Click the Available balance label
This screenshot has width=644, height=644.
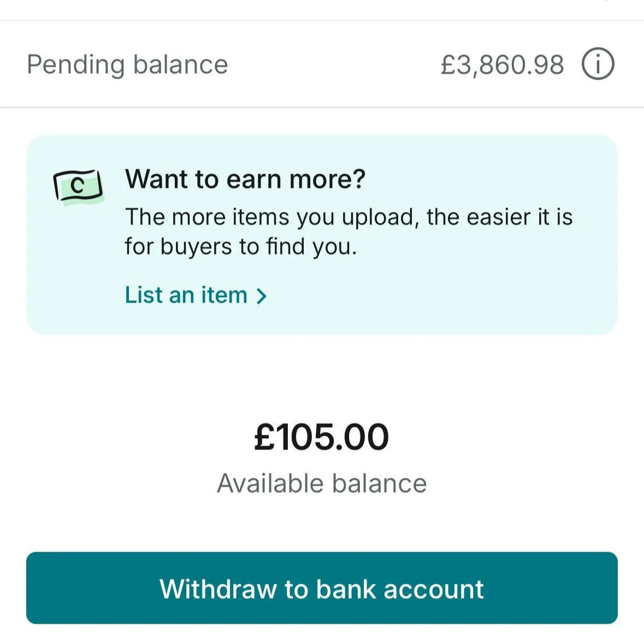pos(322,483)
